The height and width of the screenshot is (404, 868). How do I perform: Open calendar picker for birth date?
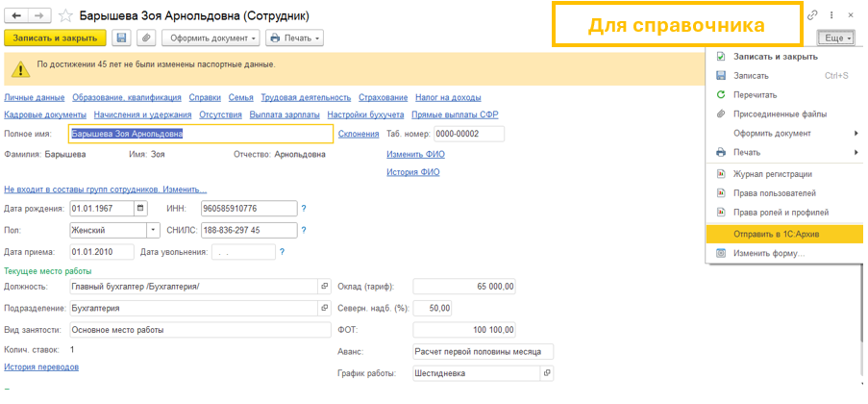pos(140,209)
